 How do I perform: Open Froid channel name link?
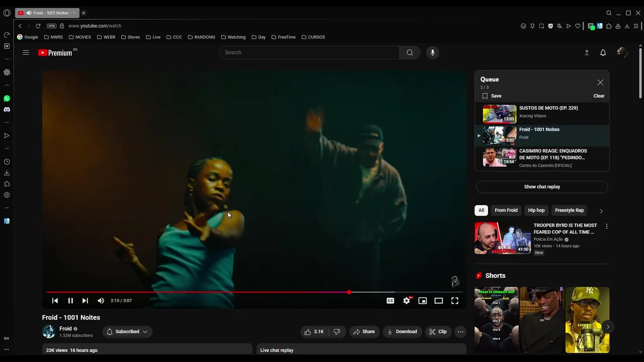tap(65, 329)
